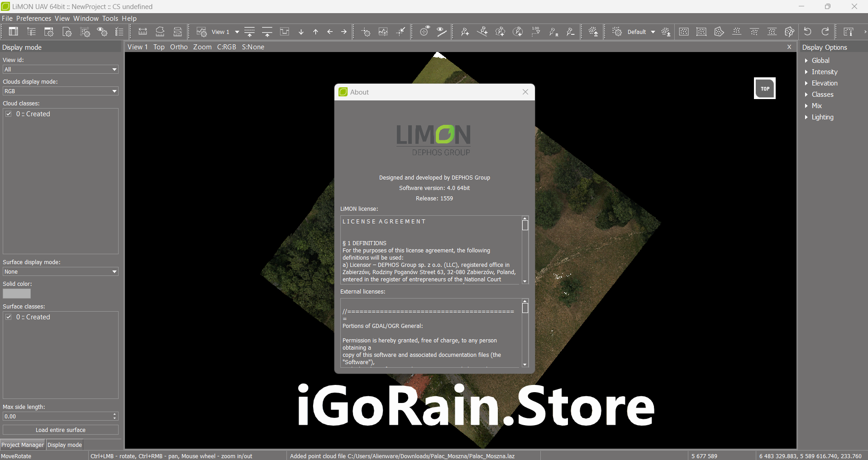The image size is (868, 460).
Task: Close the About dialog
Action: [x=525, y=92]
